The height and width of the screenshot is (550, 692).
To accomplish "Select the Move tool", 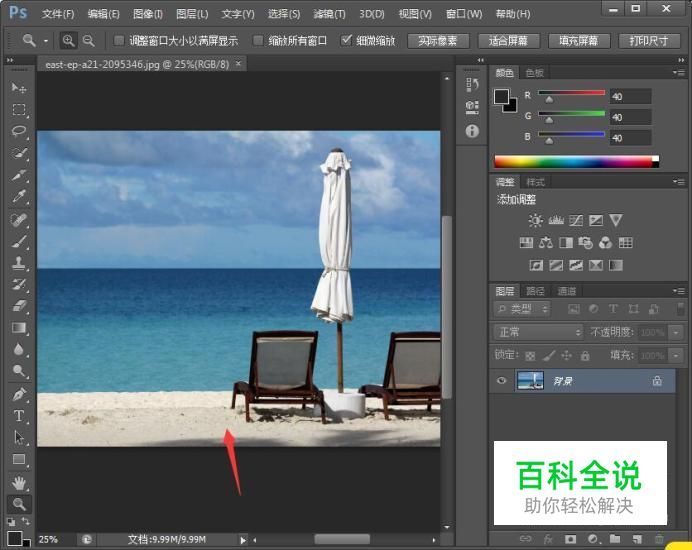I will click(19, 88).
